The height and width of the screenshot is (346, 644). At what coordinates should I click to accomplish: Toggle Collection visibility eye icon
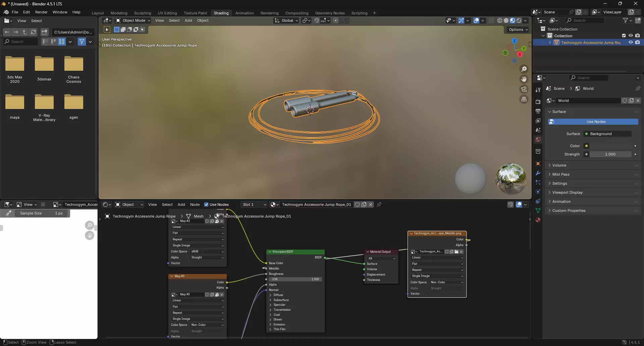631,36
